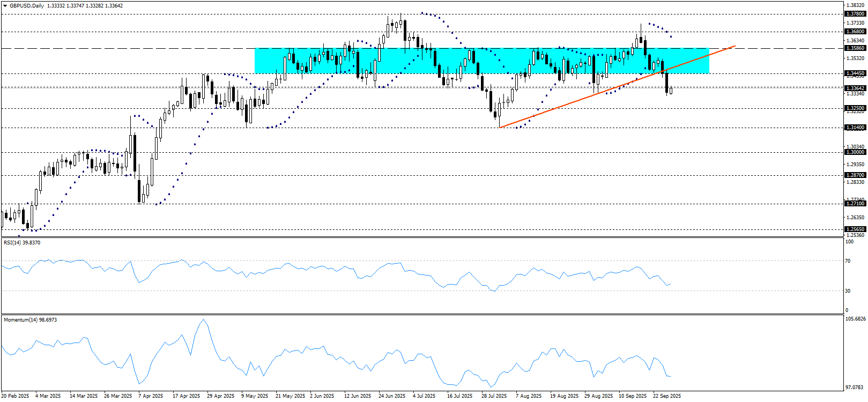
Task: Click the 22 Sep 2025 date label
Action: click(667, 396)
